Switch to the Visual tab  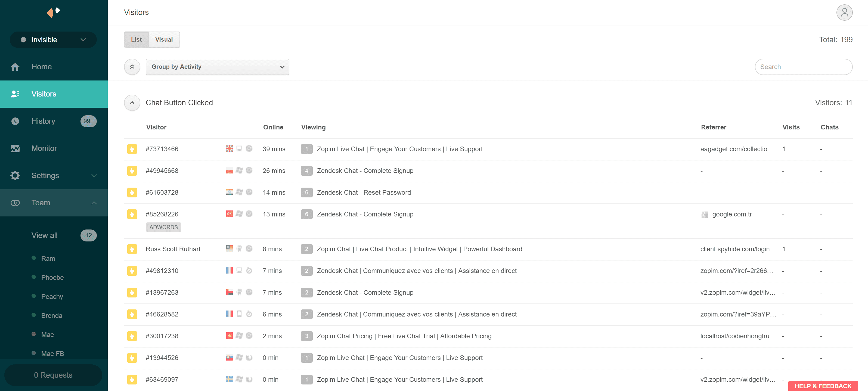pyautogui.click(x=164, y=39)
